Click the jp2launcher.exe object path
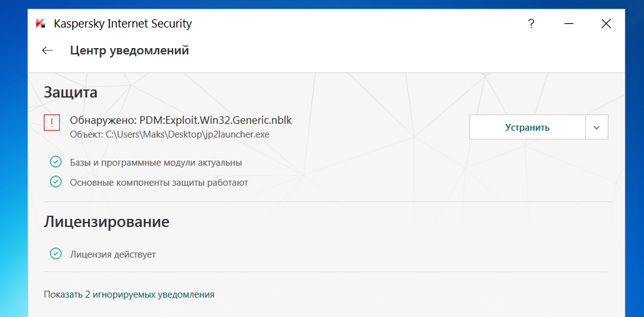 pos(170,134)
